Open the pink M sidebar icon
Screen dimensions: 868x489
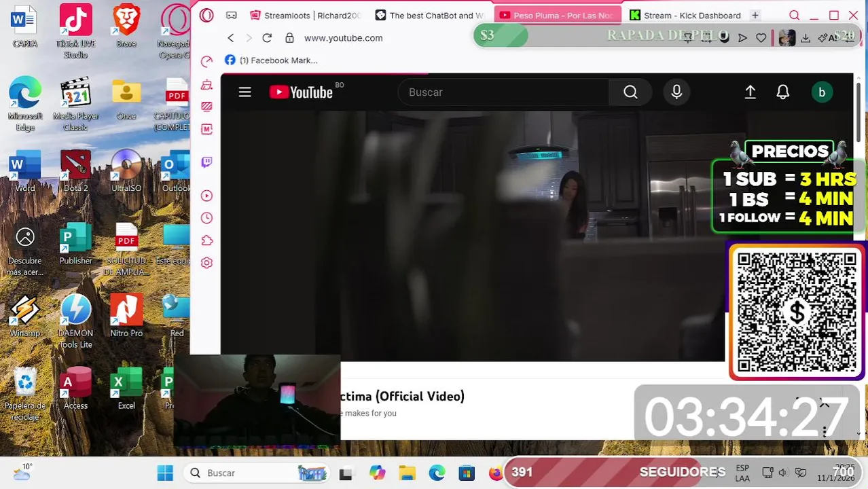[206, 129]
